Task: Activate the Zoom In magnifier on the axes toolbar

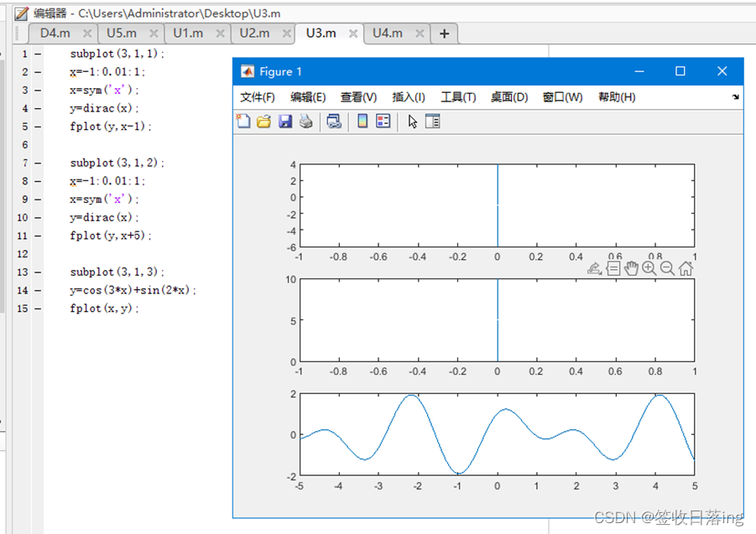Action: pos(648,267)
